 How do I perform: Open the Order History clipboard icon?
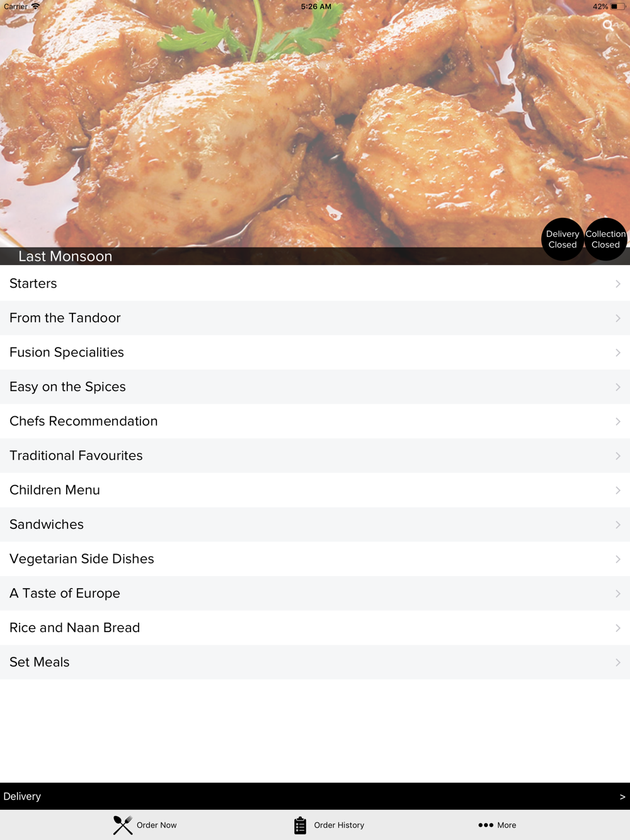point(300,825)
